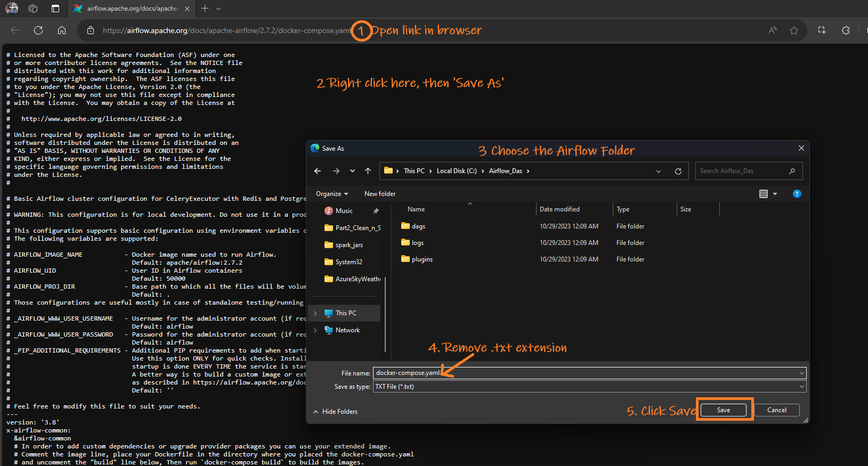The height and width of the screenshot is (466, 868).
Task: Add page to favorites star icon
Action: coord(794,30)
